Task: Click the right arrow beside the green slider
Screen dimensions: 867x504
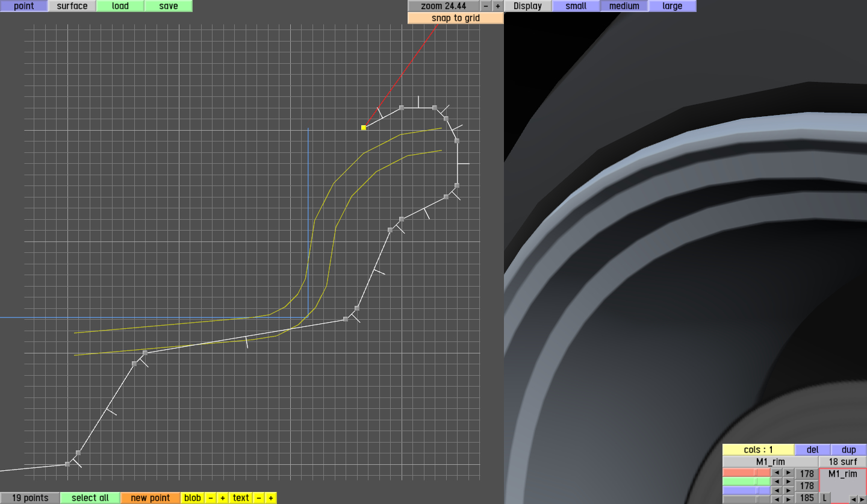Action: pos(789,482)
